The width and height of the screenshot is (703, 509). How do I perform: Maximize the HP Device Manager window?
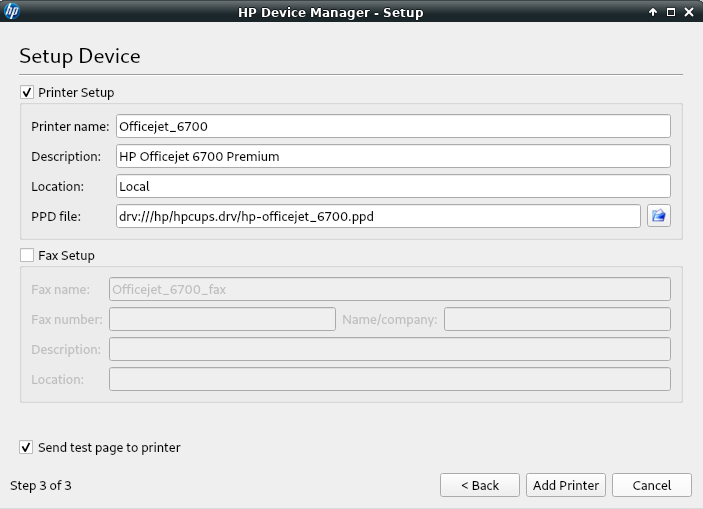pyautogui.click(x=671, y=12)
